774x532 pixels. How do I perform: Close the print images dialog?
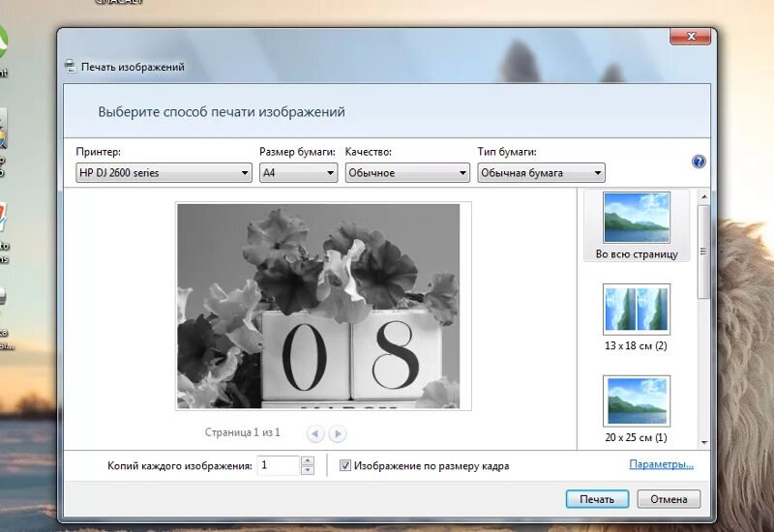pos(691,36)
